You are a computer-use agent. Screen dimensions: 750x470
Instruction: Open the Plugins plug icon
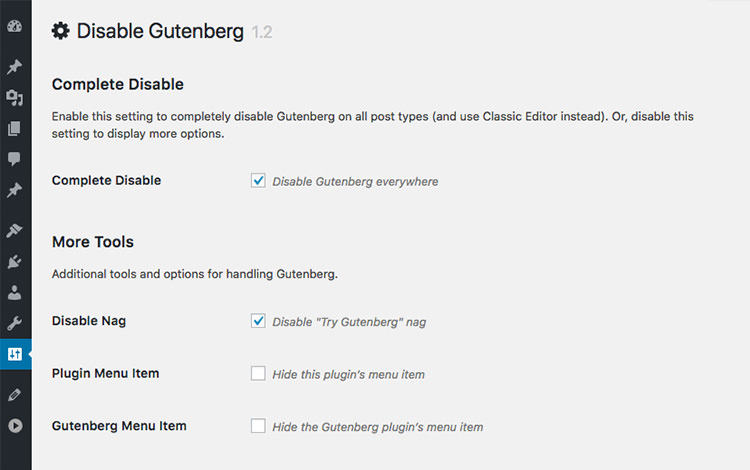[15, 262]
